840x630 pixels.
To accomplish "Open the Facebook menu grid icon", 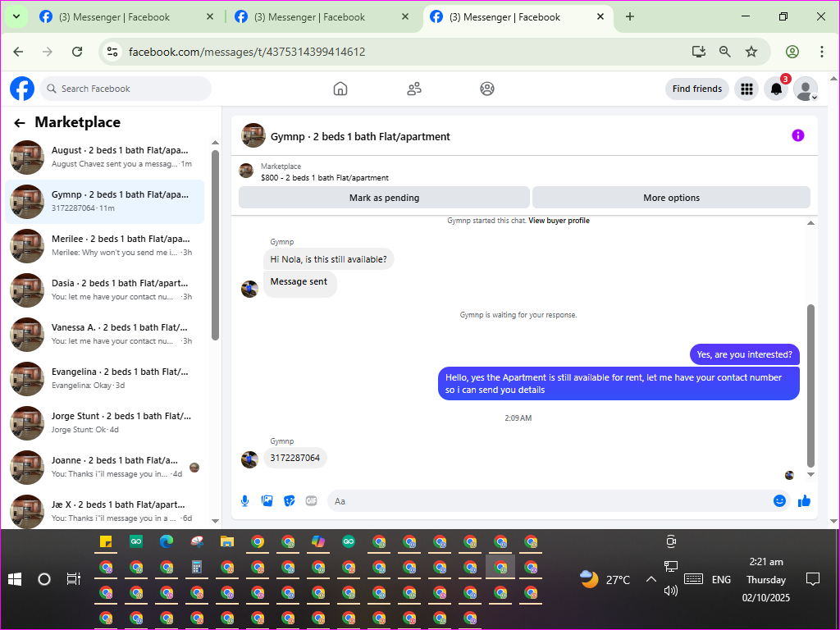I will coord(746,89).
